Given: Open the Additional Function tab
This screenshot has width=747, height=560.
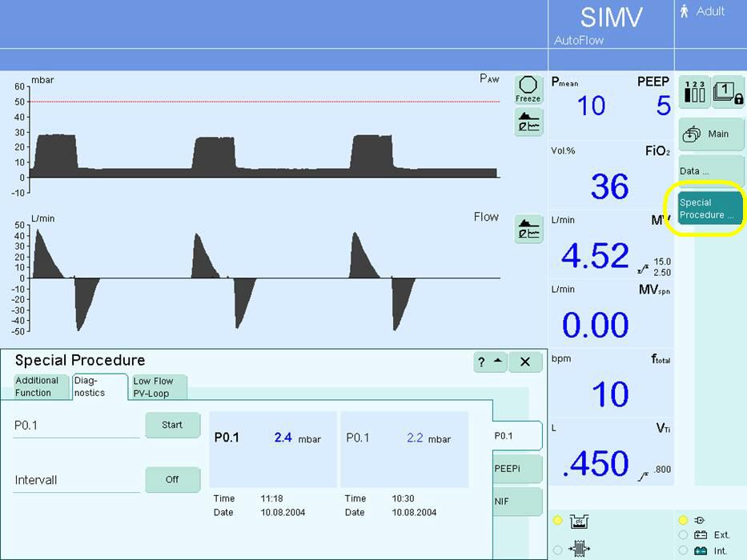Looking at the screenshot, I should tap(38, 386).
